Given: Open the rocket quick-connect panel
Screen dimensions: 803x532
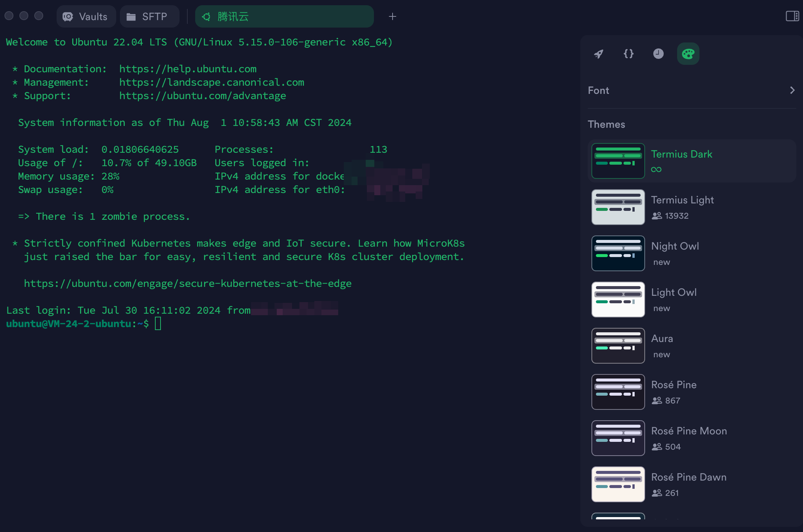Looking at the screenshot, I should 599,54.
